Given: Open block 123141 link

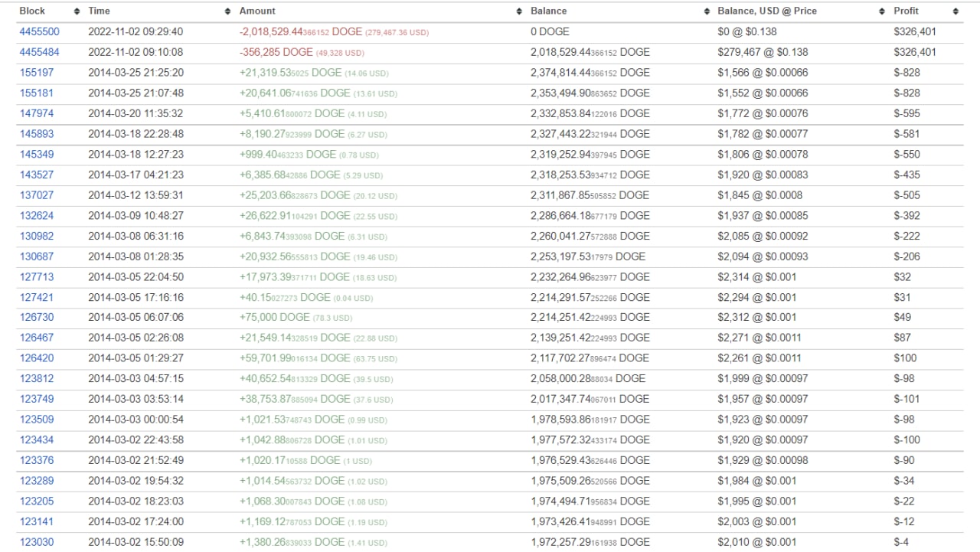Looking at the screenshot, I should click(x=37, y=521).
